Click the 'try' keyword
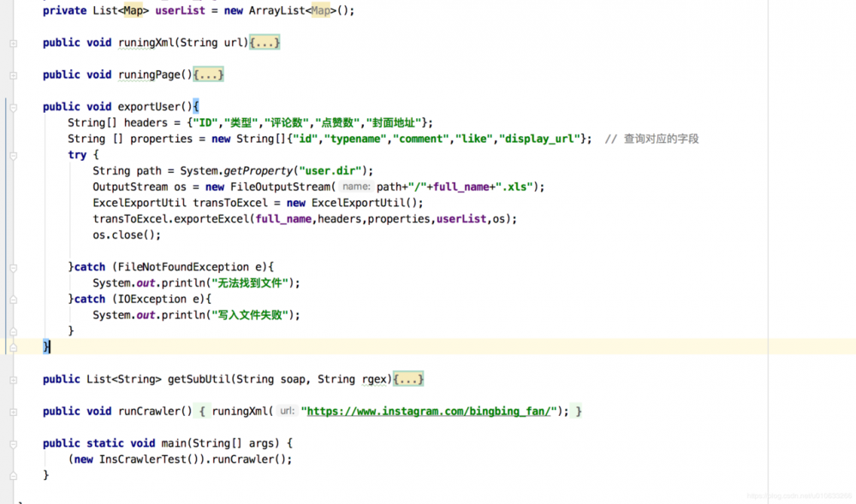Screen dimensions: 856x504 (77, 155)
